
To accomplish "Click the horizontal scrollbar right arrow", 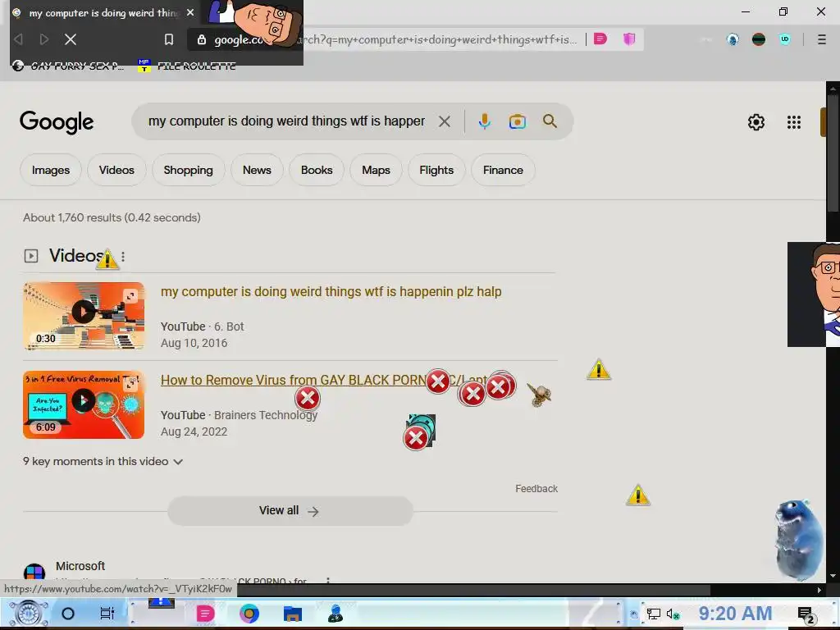I will point(819,590).
